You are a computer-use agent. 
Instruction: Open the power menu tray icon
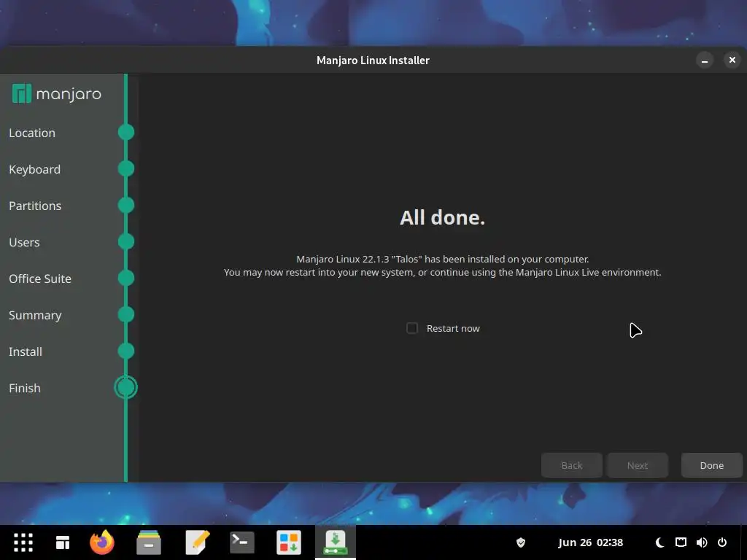pyautogui.click(x=722, y=542)
